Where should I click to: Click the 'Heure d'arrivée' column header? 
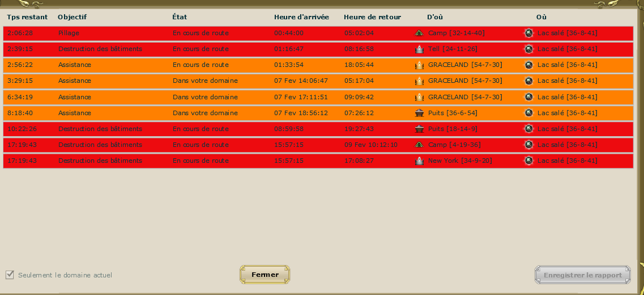point(301,17)
